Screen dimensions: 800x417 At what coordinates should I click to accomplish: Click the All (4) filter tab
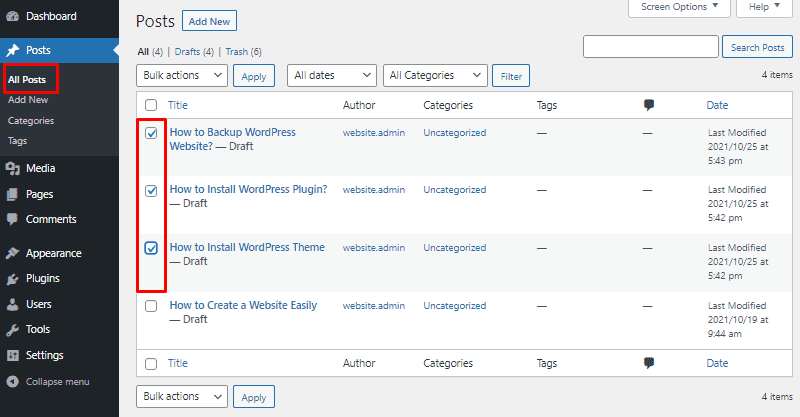click(x=150, y=52)
